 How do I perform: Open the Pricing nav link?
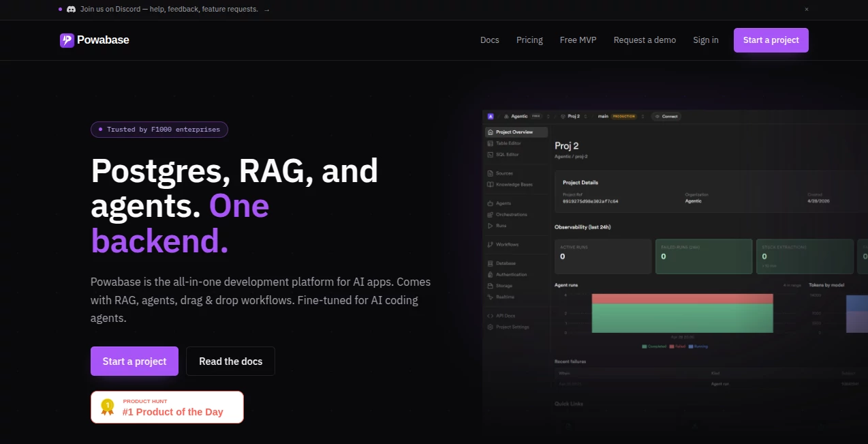529,40
